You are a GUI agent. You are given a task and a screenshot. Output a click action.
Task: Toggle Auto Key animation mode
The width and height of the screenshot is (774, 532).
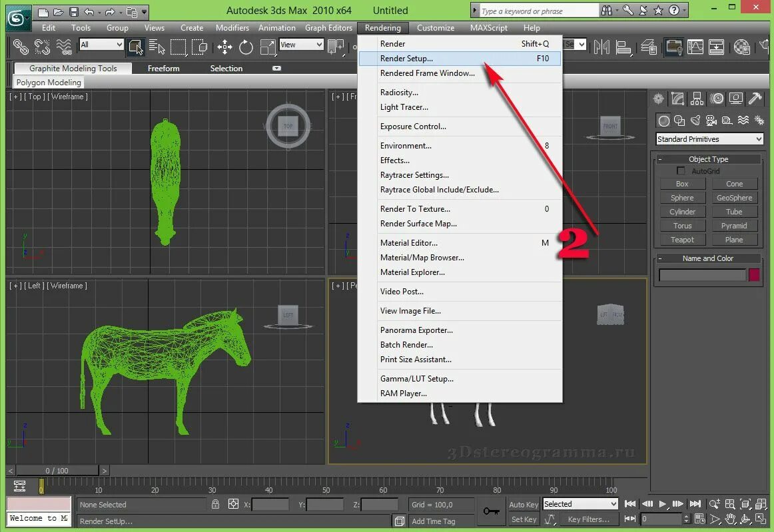[x=524, y=504]
